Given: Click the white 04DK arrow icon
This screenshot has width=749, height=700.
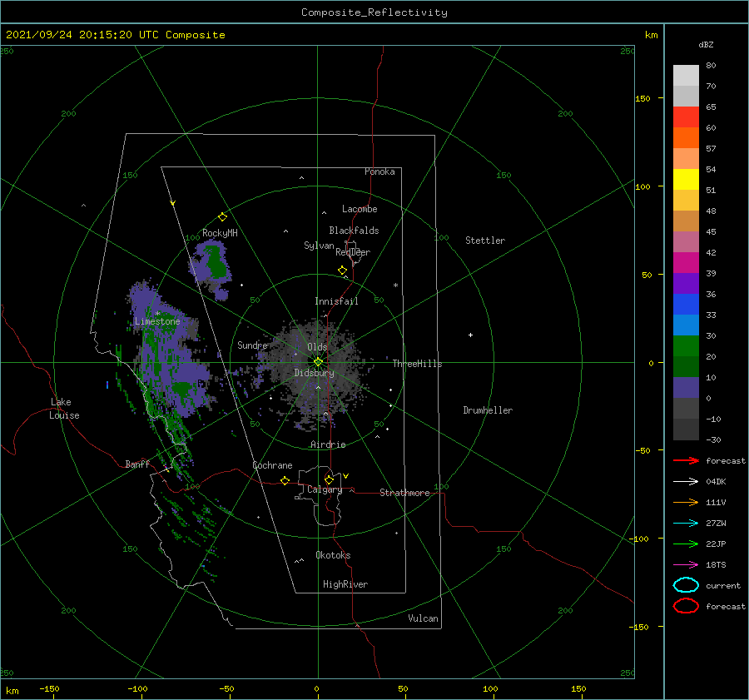Looking at the screenshot, I should 686,482.
